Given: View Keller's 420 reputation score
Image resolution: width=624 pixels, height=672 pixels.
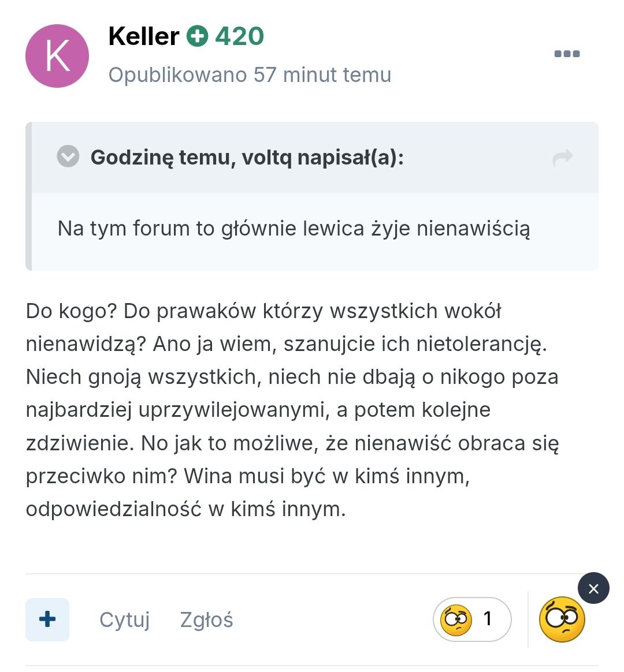Looking at the screenshot, I should 239,37.
